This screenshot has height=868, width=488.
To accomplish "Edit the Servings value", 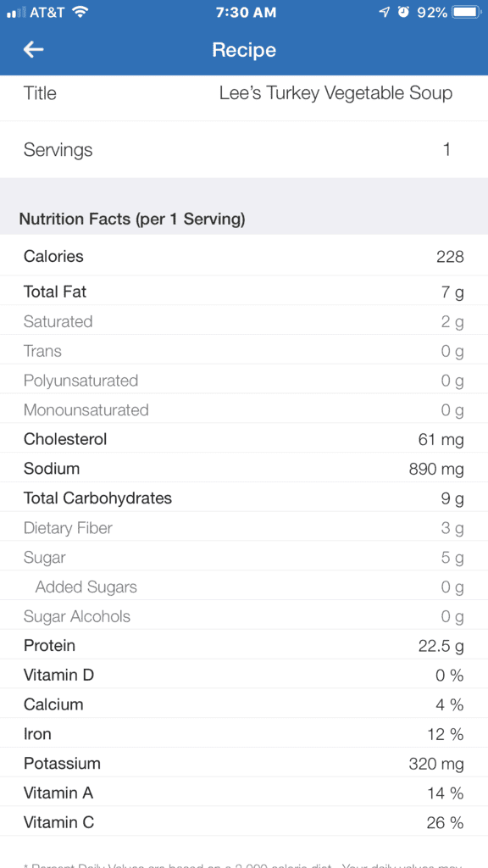I will (446, 149).
